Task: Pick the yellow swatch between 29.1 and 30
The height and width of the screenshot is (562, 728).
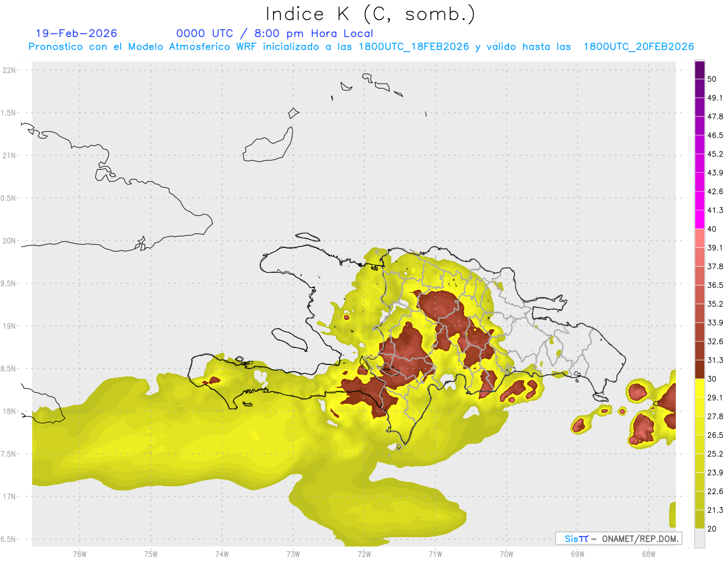Action: pyautogui.click(x=699, y=389)
